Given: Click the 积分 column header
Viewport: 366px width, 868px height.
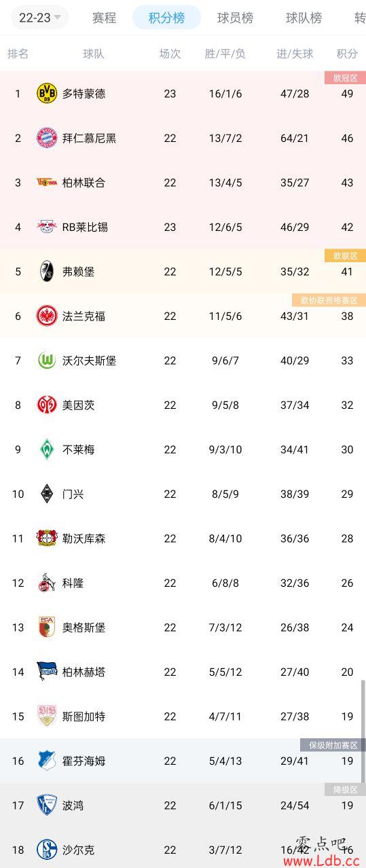Looking at the screenshot, I should tap(347, 54).
